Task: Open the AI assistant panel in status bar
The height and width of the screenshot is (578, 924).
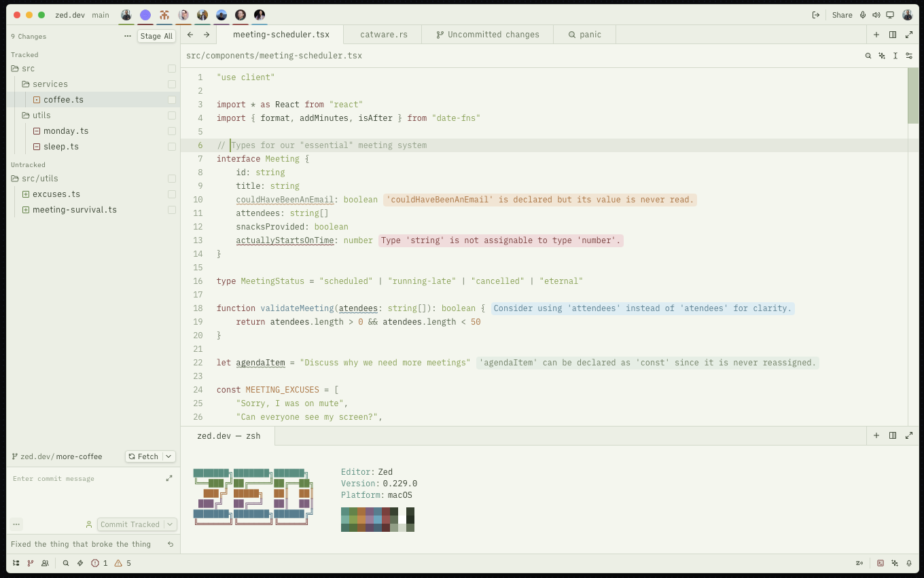Action: 895,563
